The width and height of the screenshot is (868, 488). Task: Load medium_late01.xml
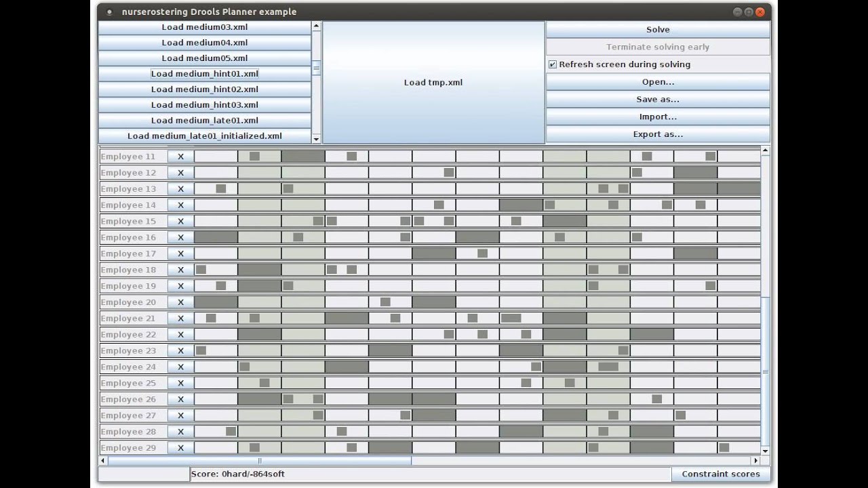point(205,121)
